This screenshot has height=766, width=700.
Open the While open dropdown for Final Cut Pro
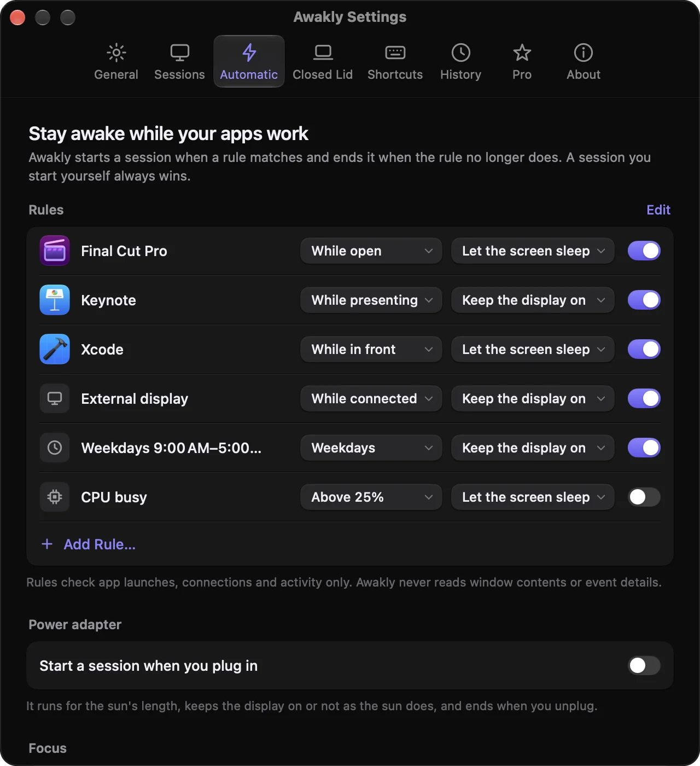[371, 251]
